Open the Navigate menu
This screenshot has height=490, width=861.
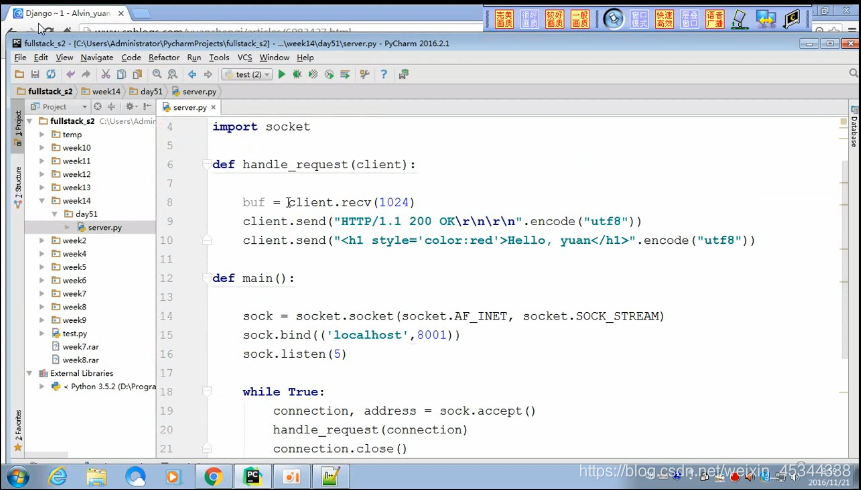tap(97, 57)
